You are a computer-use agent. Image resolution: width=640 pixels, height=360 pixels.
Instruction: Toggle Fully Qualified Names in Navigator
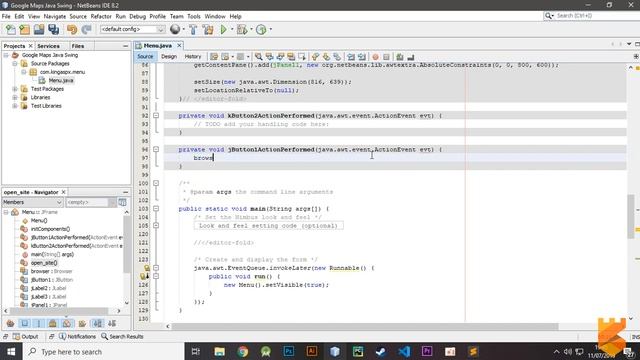point(82,323)
